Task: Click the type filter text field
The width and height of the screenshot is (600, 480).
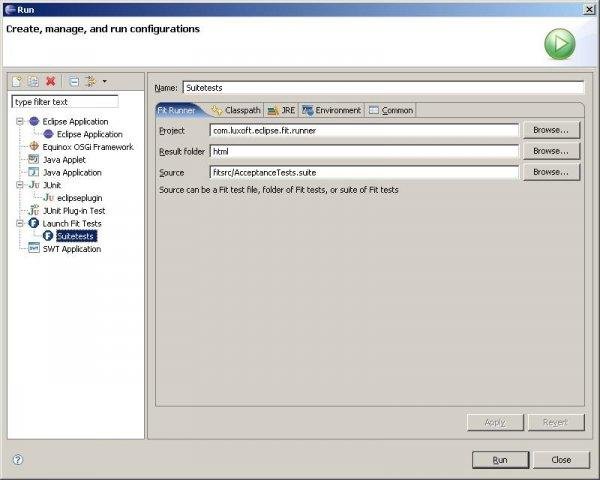Action: click(65, 102)
